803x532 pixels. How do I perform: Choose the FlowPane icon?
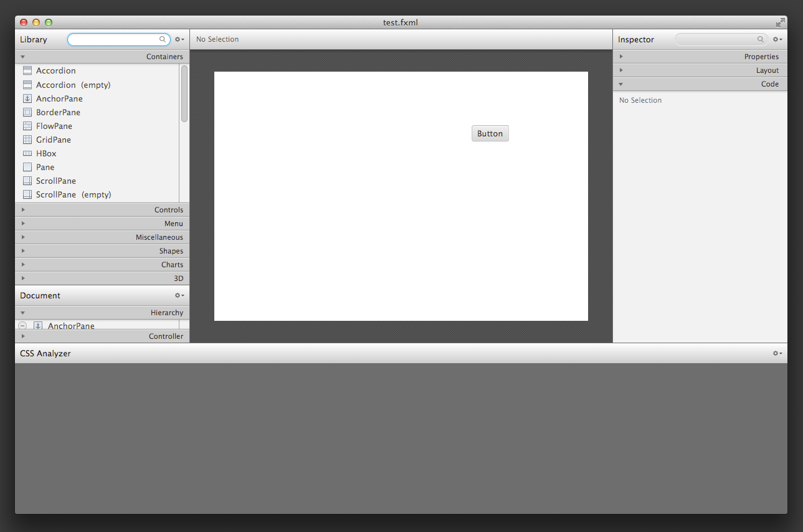click(x=27, y=126)
